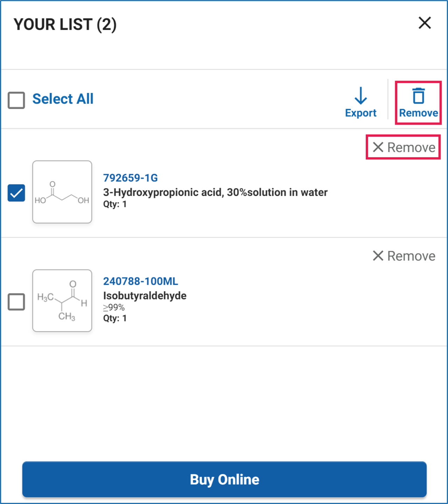Viewport: 448px width, 504px height.
Task: Click the Isobutyraldehyde product name
Action: (145, 296)
